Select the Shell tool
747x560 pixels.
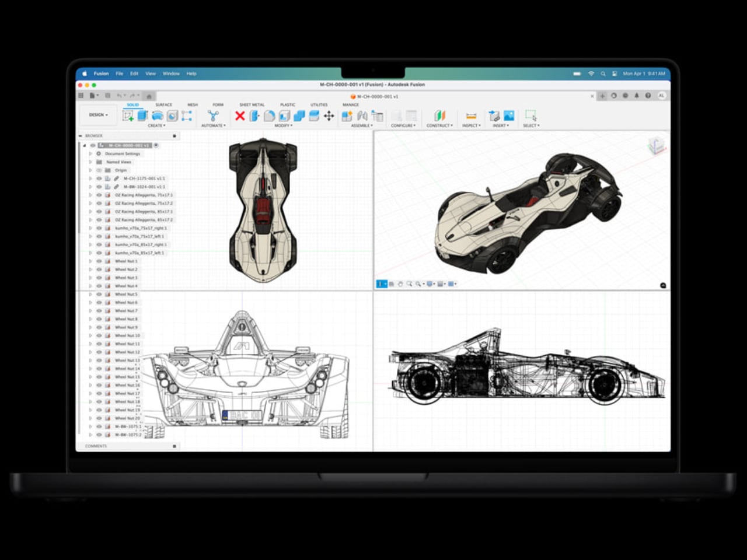click(x=284, y=116)
